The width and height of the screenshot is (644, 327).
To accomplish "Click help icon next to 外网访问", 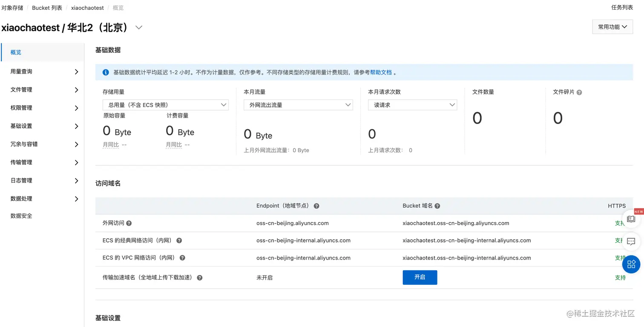I will (129, 223).
